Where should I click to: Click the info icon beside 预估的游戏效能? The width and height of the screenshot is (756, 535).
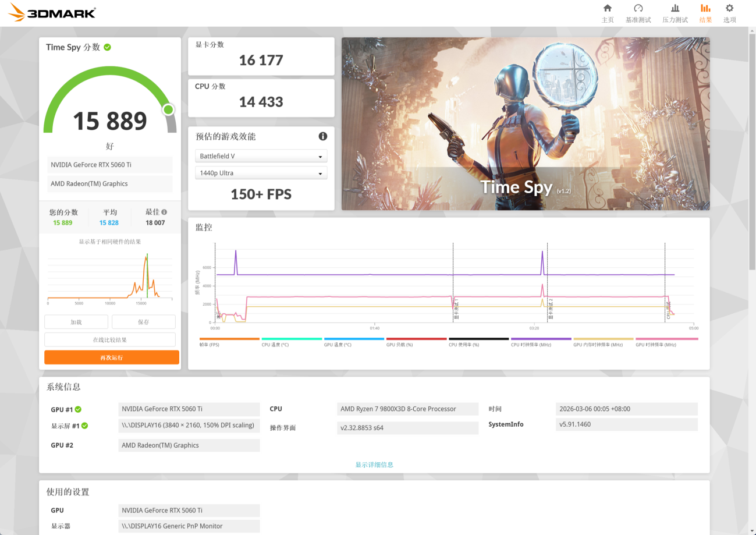click(323, 136)
